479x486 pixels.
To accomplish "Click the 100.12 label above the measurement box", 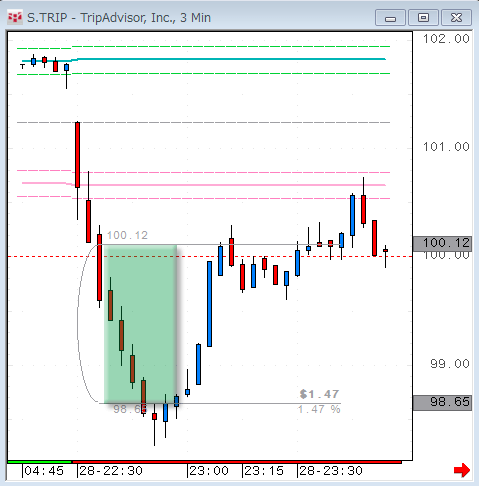I will pos(127,235).
